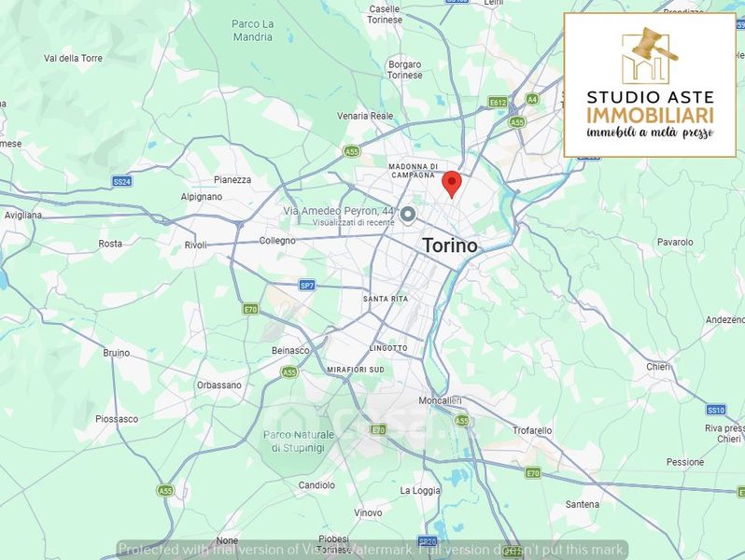Select the Parco La Mandria label
Image resolution: width=745 pixels, height=560 pixels.
pos(253,30)
